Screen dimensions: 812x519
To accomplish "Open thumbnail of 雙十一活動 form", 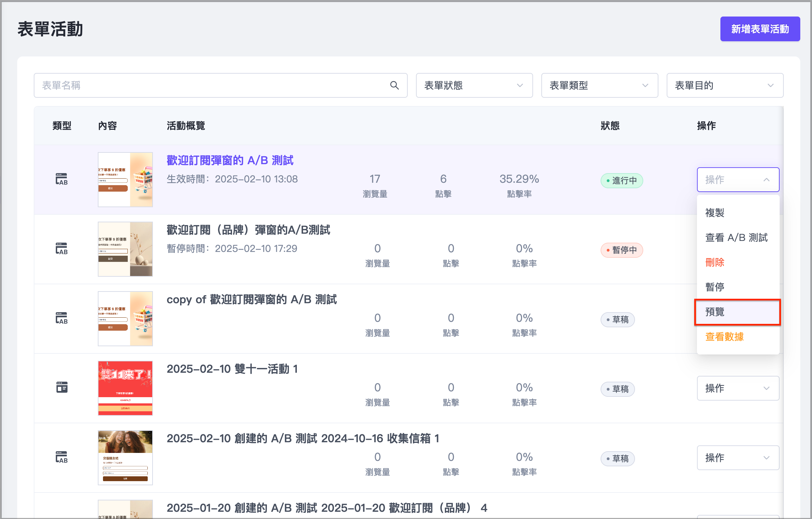I will (x=125, y=388).
